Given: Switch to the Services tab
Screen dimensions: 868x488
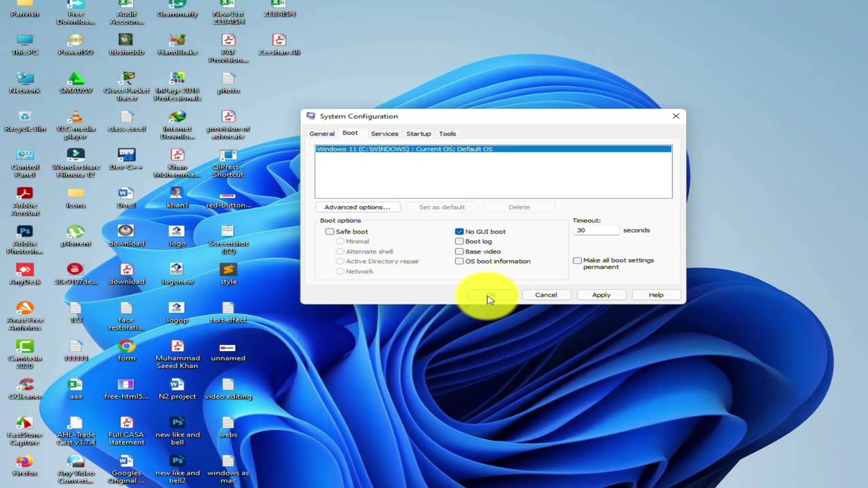Looking at the screenshot, I should pyautogui.click(x=384, y=134).
